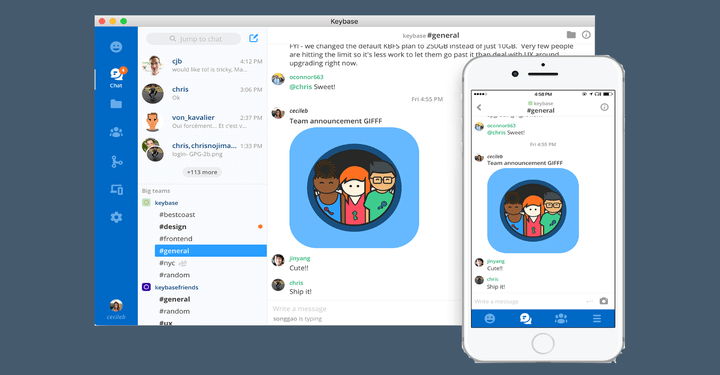Open the Git branch icon in sidebar
Screen dimensions: 720x375
coord(117,162)
